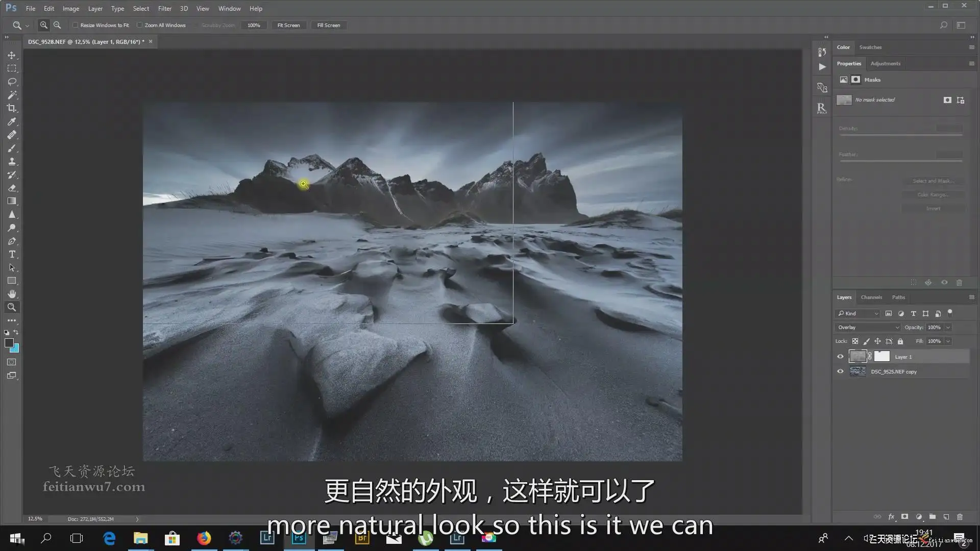The height and width of the screenshot is (551, 980).
Task: Select the Lasso tool
Action: (12, 82)
